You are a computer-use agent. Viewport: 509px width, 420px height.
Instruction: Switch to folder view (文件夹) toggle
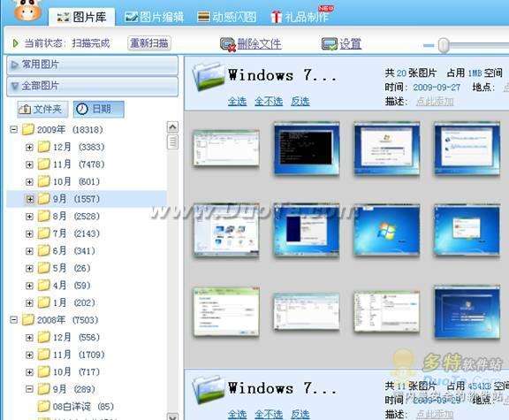coord(42,109)
